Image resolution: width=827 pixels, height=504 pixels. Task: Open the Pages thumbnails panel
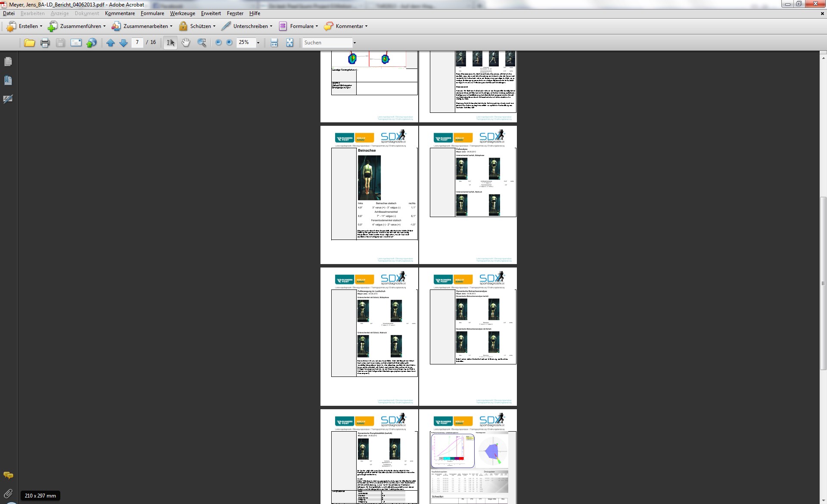(x=8, y=62)
